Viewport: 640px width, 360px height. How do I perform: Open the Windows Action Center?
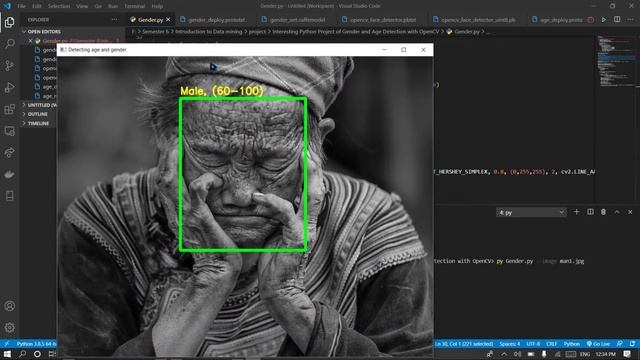627,354
